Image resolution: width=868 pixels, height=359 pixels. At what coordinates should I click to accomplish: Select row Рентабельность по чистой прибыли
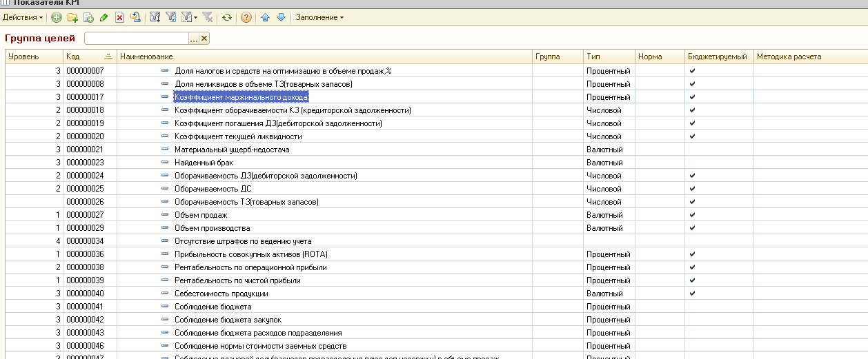pos(436,280)
